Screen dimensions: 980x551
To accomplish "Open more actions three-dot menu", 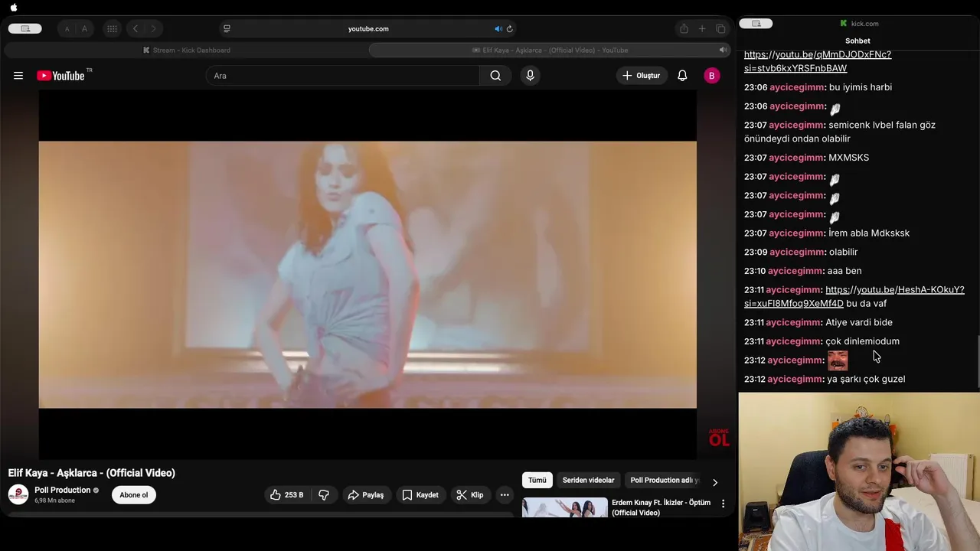I will 505,495.
